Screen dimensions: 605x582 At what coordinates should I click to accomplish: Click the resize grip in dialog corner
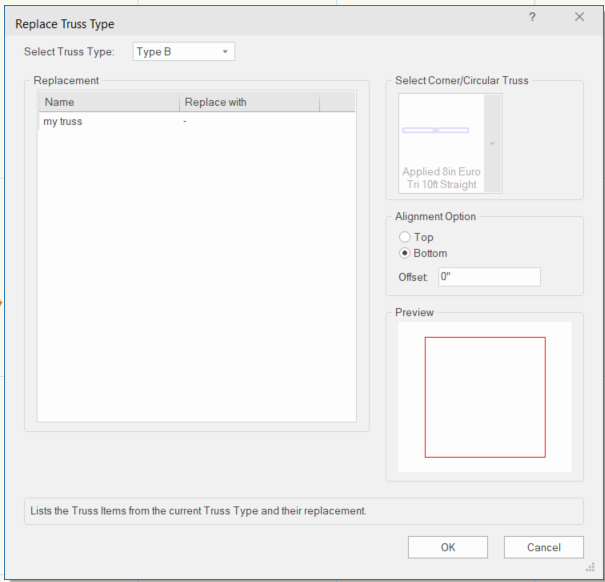pos(591,569)
